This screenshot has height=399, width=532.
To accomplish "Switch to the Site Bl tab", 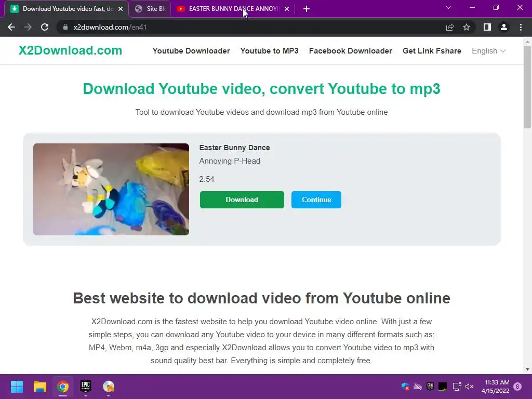I will point(151,9).
